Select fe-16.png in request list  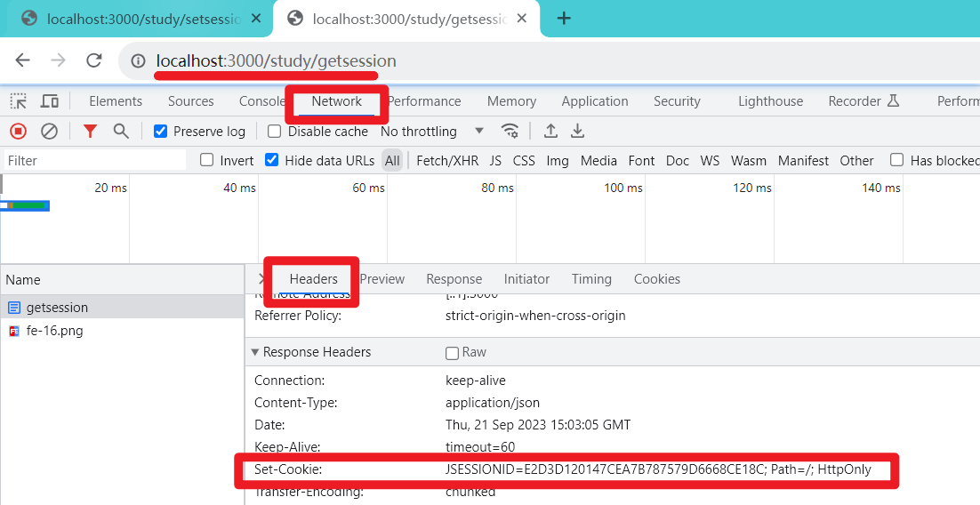pos(55,331)
